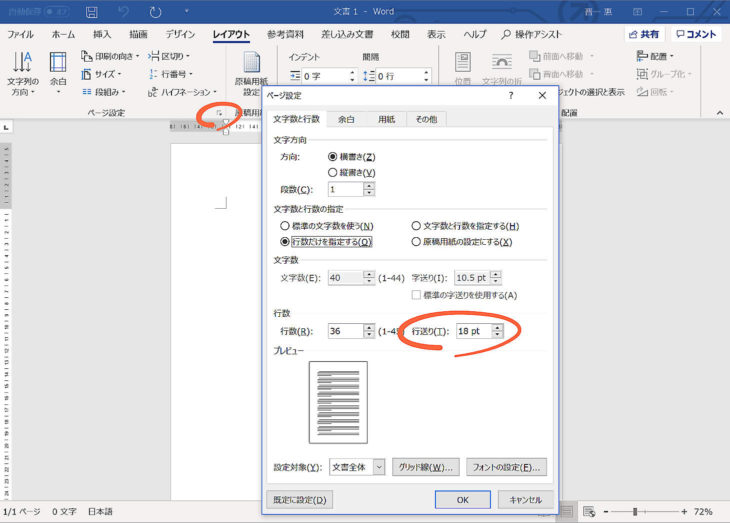Click the グリッド線 button
730x523 pixels.
425,467
